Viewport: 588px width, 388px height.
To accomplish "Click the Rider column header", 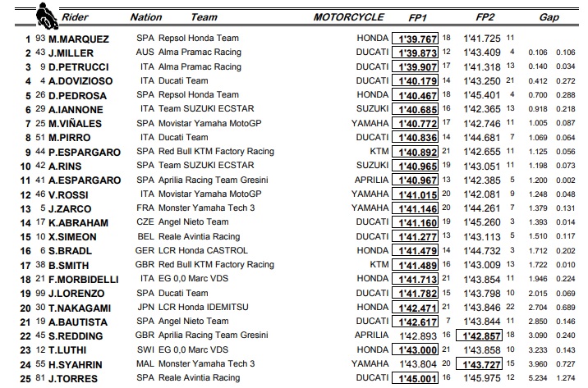I will click(x=75, y=16).
